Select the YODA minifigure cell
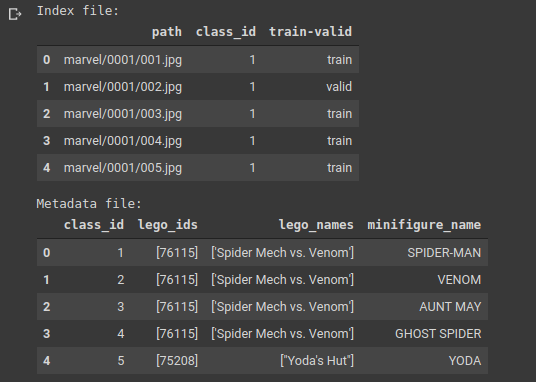The height and width of the screenshot is (382, 536). pyautogui.click(x=465, y=360)
